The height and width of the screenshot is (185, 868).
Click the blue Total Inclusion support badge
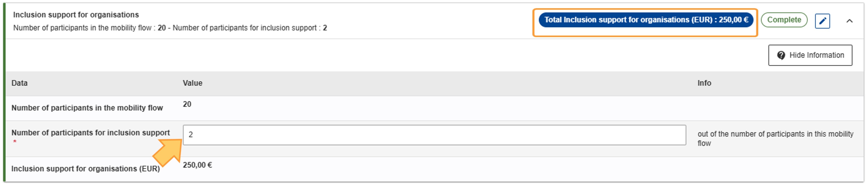tap(646, 20)
